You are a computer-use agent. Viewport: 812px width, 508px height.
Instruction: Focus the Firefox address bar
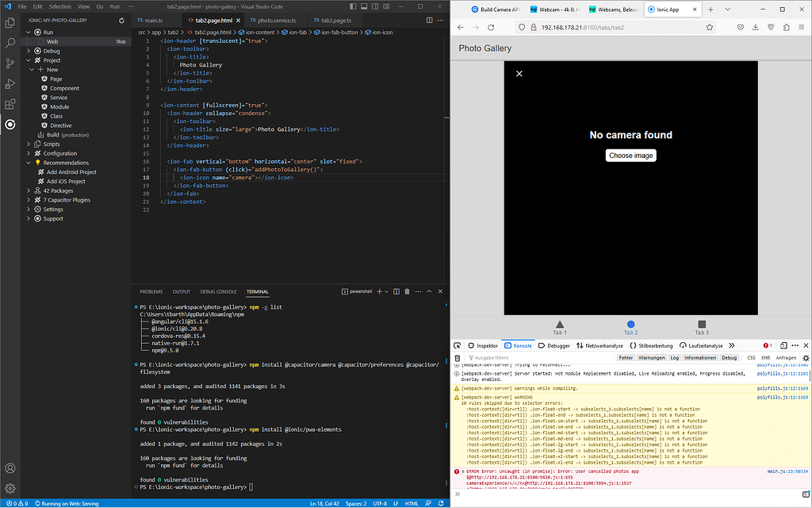pyautogui.click(x=616, y=28)
